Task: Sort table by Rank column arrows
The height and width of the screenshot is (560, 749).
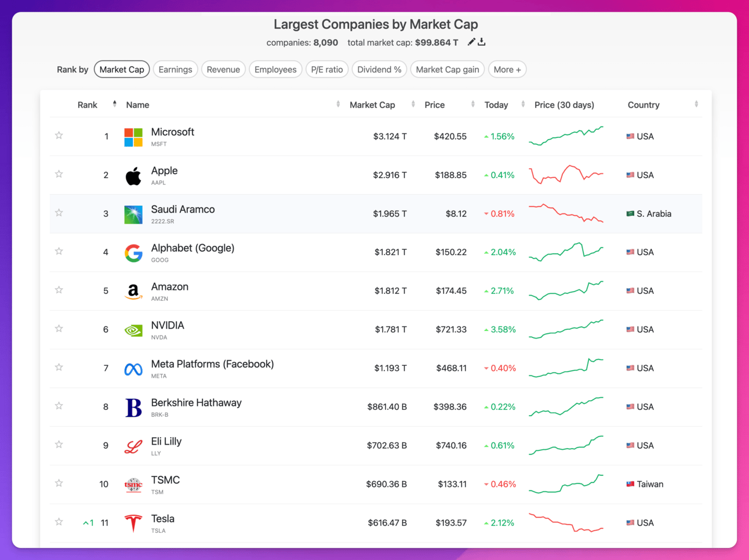Action: 115,104
